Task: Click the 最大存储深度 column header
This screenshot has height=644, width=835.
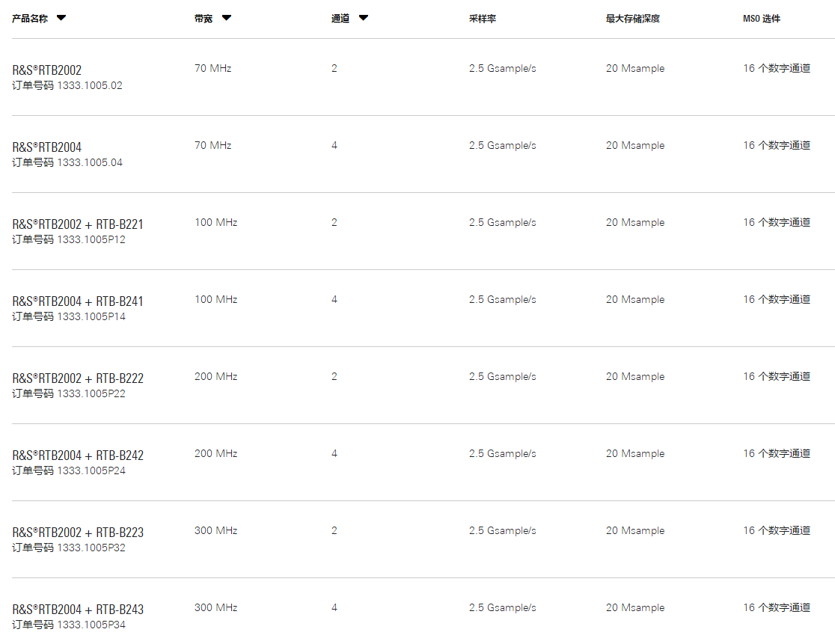Action: click(633, 19)
